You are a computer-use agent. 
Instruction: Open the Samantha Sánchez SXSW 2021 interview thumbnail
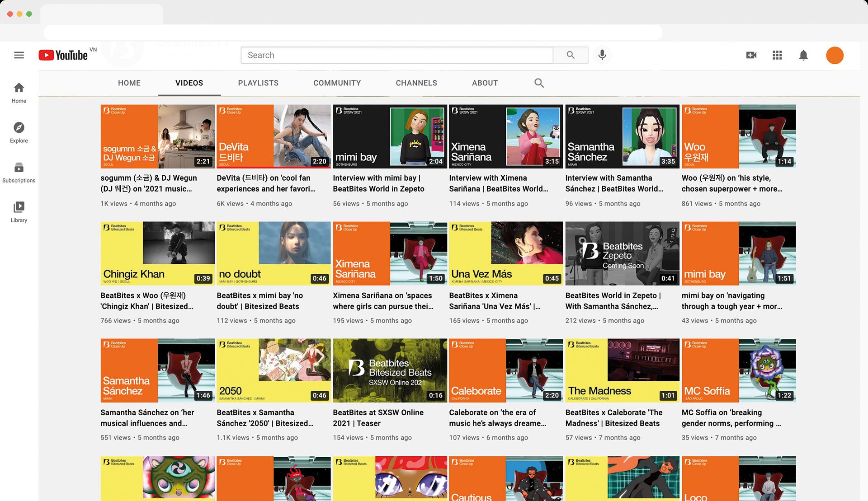tap(622, 136)
